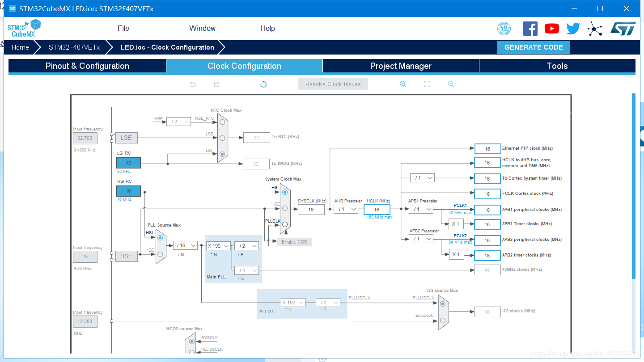Click the STM32CubeMX logo
Viewport: 644px width, 362px height.
tap(24, 28)
